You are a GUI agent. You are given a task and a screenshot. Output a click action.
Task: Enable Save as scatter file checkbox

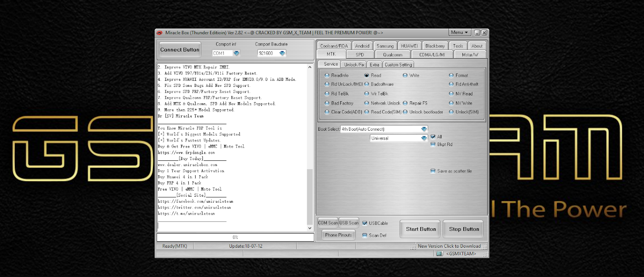coord(433,171)
